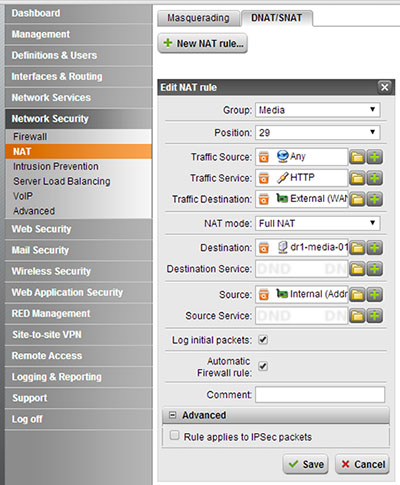Enable Rule applies to IPSec packets
Screen dimensions: 400x485
pos(174,435)
